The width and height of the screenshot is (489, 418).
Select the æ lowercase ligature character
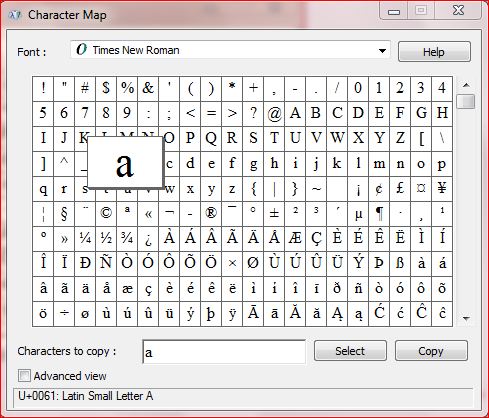127,289
